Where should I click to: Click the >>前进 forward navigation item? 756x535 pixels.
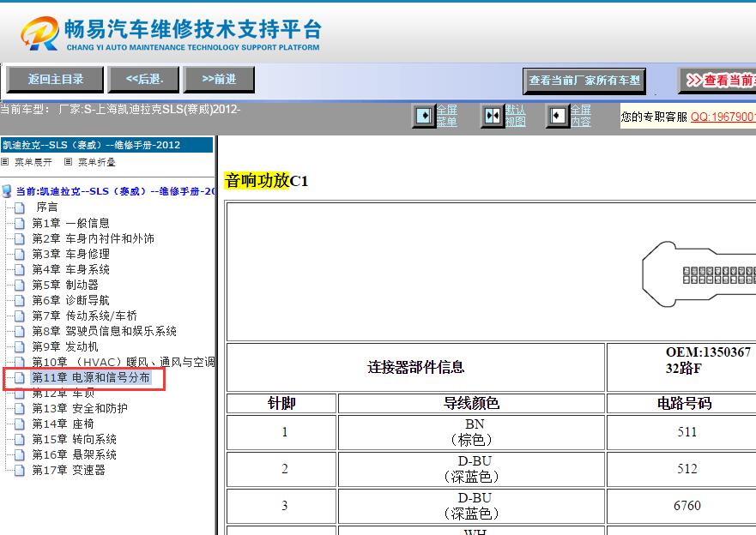(x=219, y=79)
